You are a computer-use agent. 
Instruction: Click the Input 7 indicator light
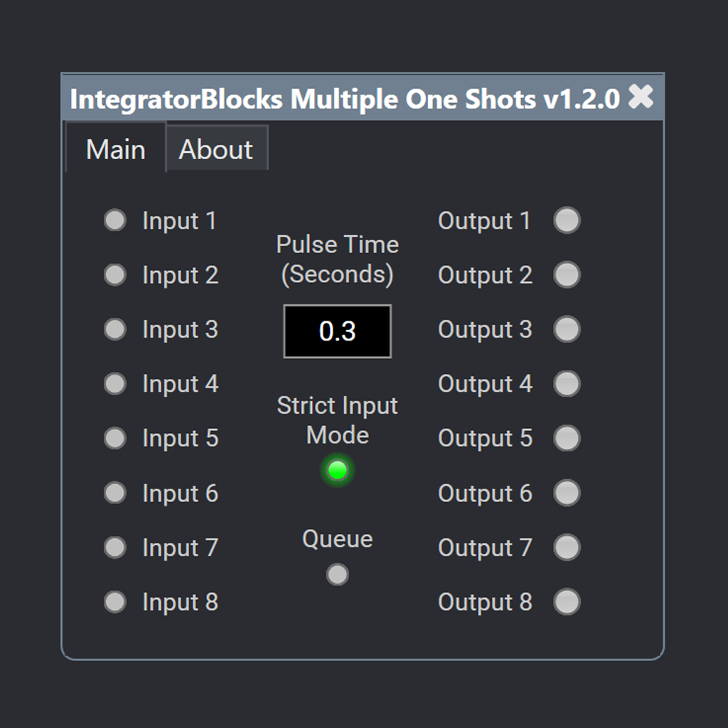pos(114,547)
